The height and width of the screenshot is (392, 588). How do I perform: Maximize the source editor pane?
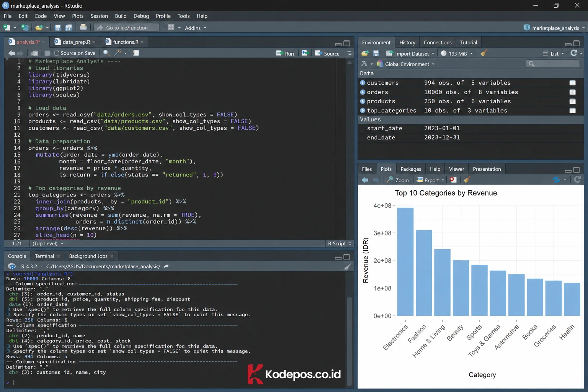[347, 43]
